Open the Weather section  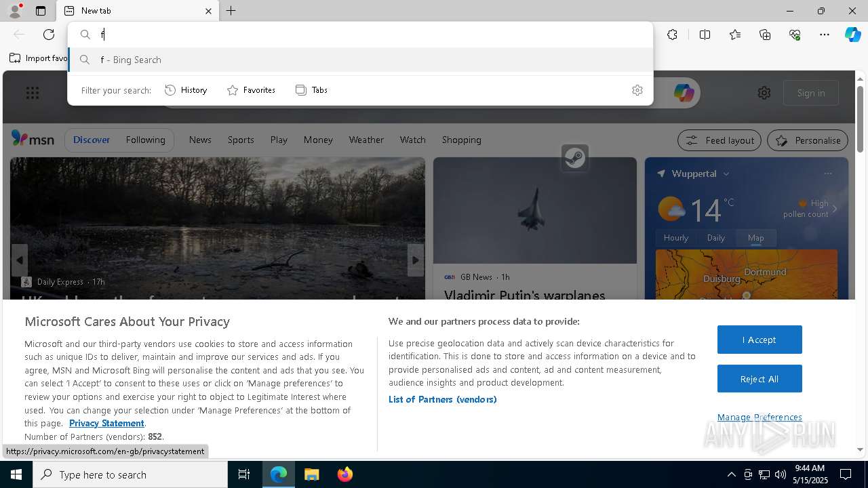366,140
